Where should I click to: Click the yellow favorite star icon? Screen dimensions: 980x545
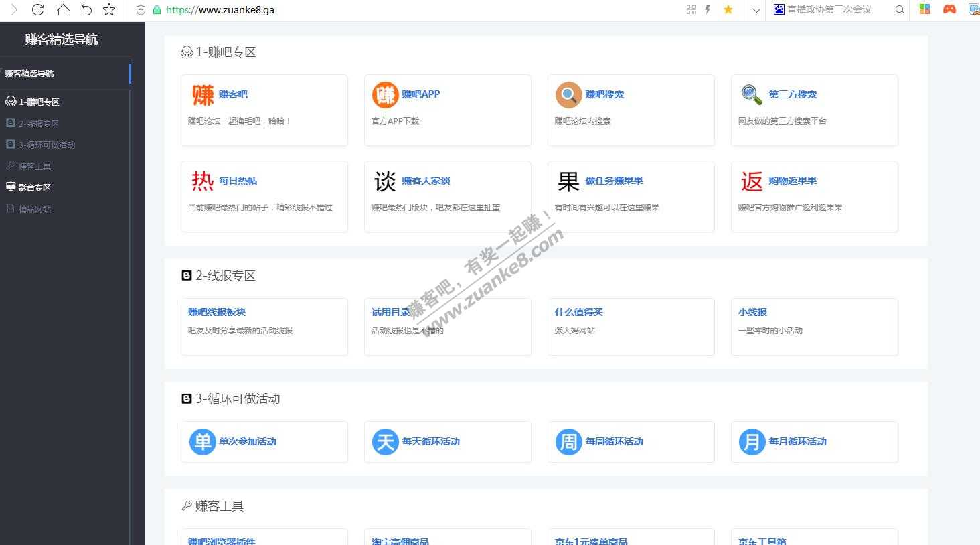click(x=728, y=9)
